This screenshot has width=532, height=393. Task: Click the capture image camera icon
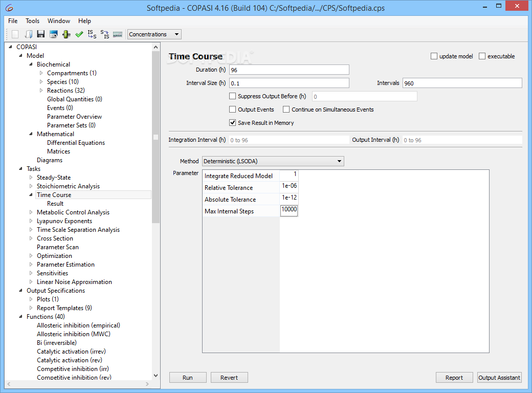tap(54, 34)
